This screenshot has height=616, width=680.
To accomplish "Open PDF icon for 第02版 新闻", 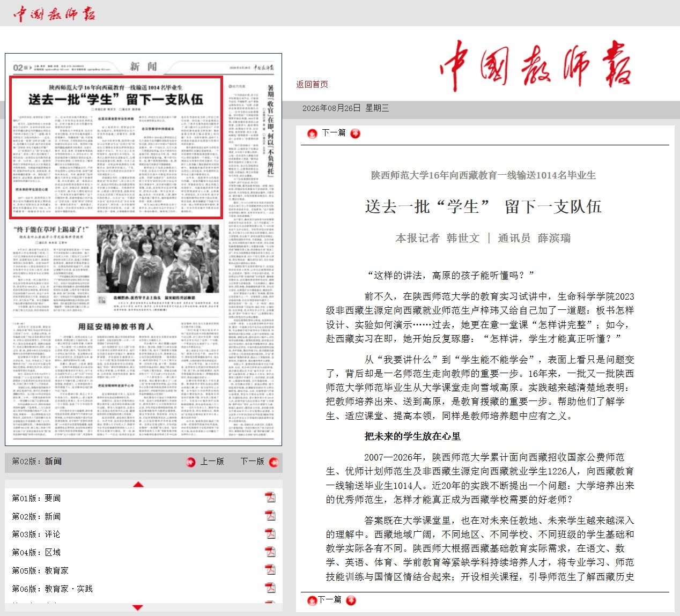I will pyautogui.click(x=270, y=515).
